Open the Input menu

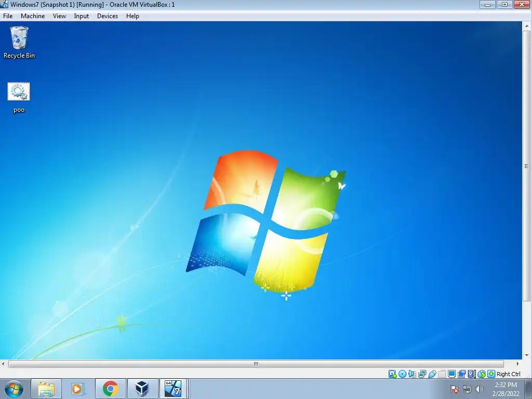click(82, 16)
